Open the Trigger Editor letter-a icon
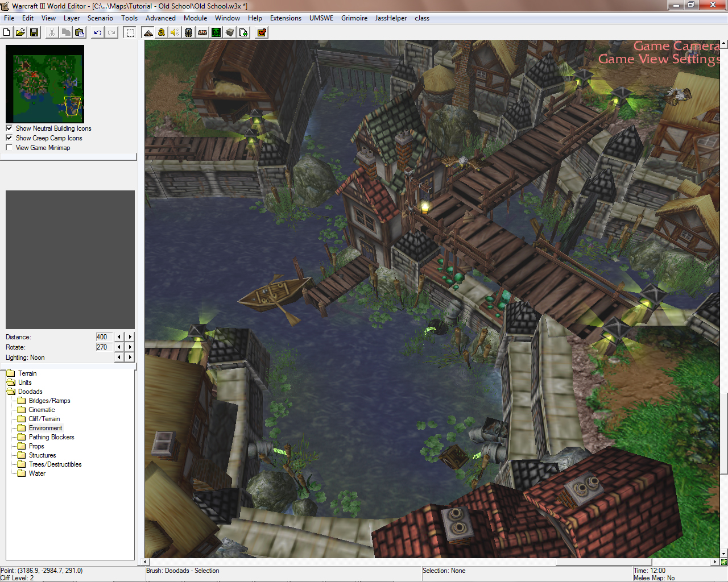This screenshot has height=582, width=728. [x=162, y=32]
